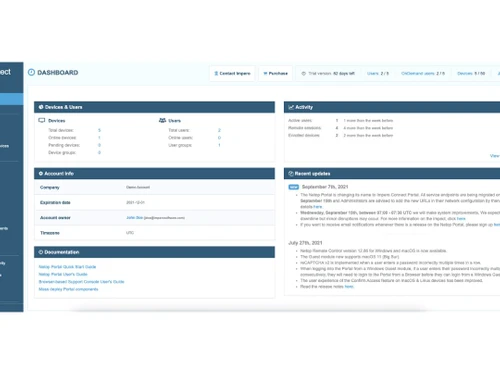Open the Device groups count link
Screen dimensions: 500x375
pos(99,152)
